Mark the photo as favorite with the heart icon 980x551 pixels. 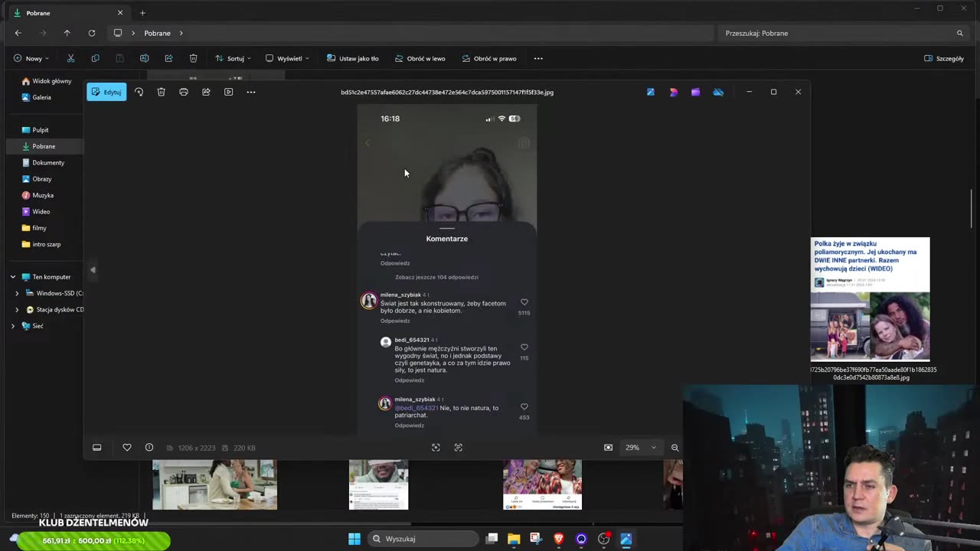click(x=127, y=448)
